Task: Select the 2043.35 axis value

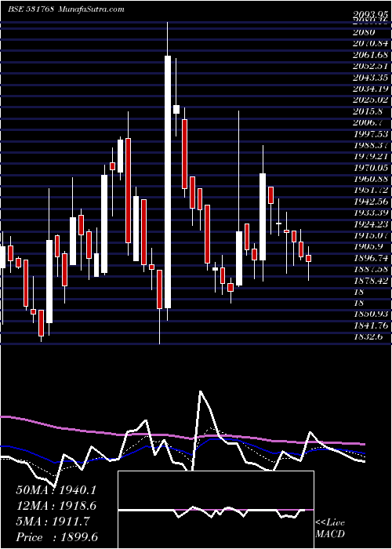Action: pyautogui.click(x=371, y=77)
